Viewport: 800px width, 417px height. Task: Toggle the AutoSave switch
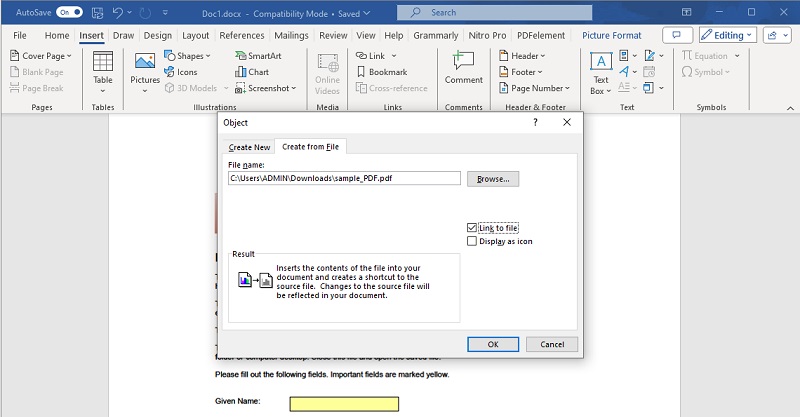69,12
